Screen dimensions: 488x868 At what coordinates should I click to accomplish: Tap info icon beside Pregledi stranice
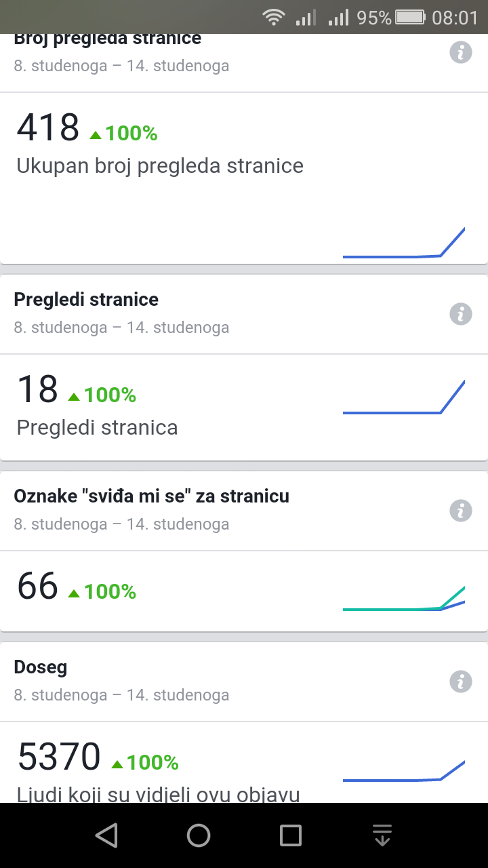461,314
